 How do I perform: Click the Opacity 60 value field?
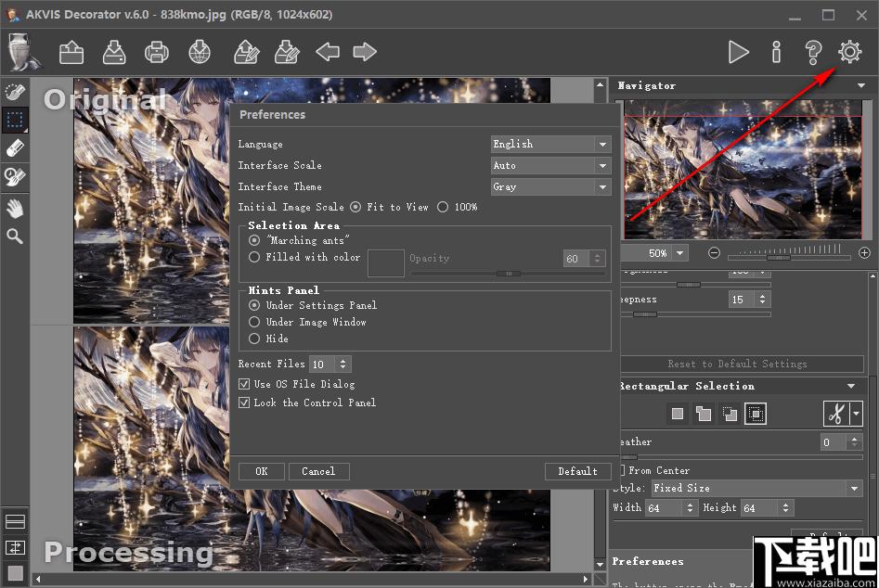pyautogui.click(x=576, y=259)
